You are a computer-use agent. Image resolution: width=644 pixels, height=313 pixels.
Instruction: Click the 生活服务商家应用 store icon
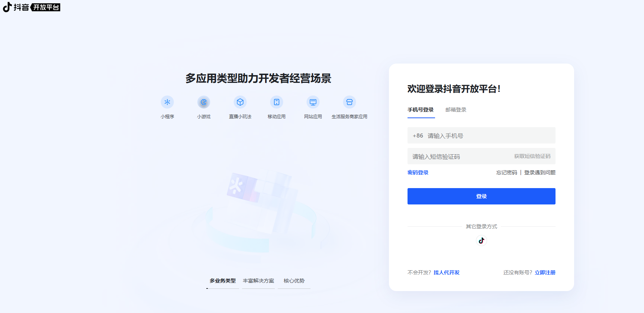[x=350, y=102]
